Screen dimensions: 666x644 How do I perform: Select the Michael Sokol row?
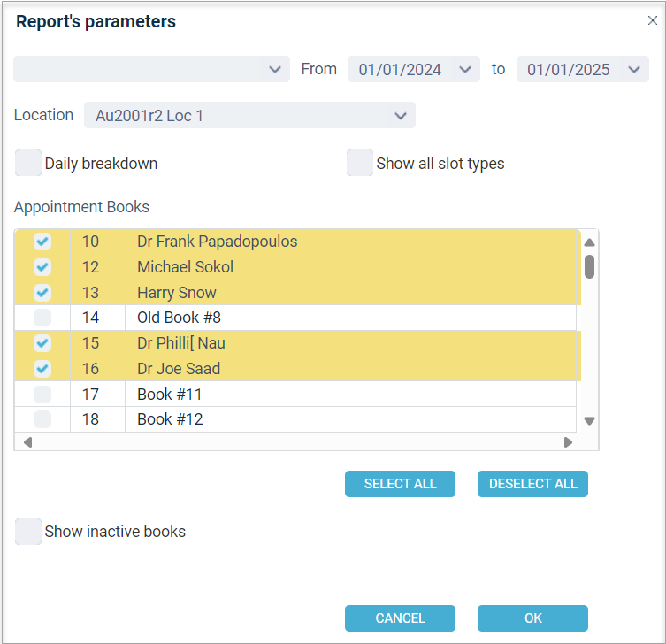298,267
